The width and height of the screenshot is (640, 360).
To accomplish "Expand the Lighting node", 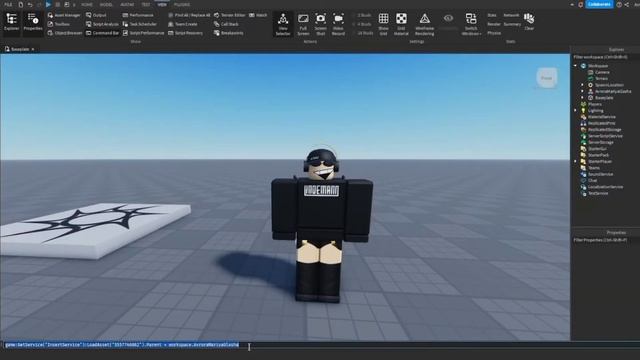I will pyautogui.click(x=576, y=111).
